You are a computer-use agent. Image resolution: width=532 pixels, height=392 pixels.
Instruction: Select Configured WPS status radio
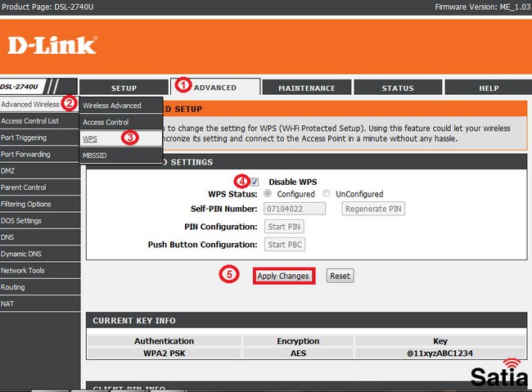[268, 193]
